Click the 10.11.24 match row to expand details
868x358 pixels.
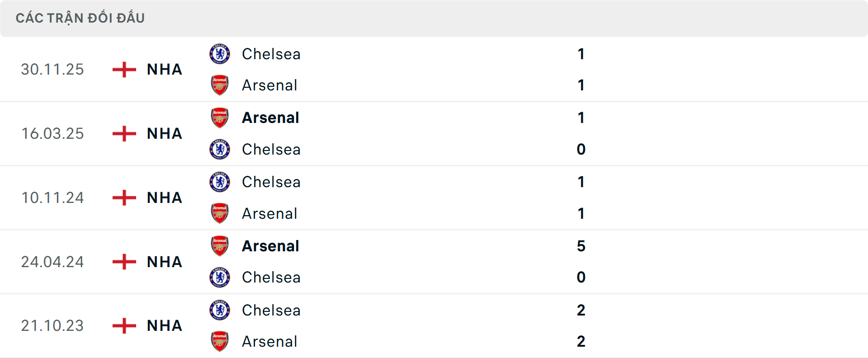pos(434,198)
